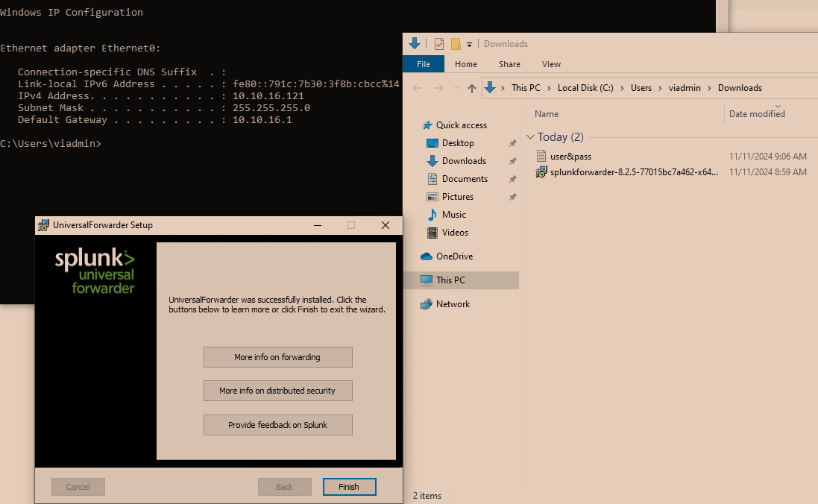Click the pin icon next to Documents
The width and height of the screenshot is (818, 504).
pos(513,179)
